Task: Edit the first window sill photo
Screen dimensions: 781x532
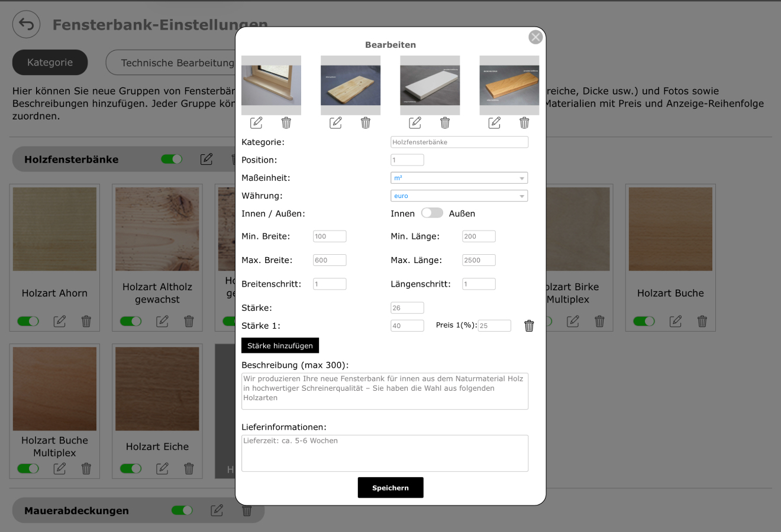Action: click(256, 122)
